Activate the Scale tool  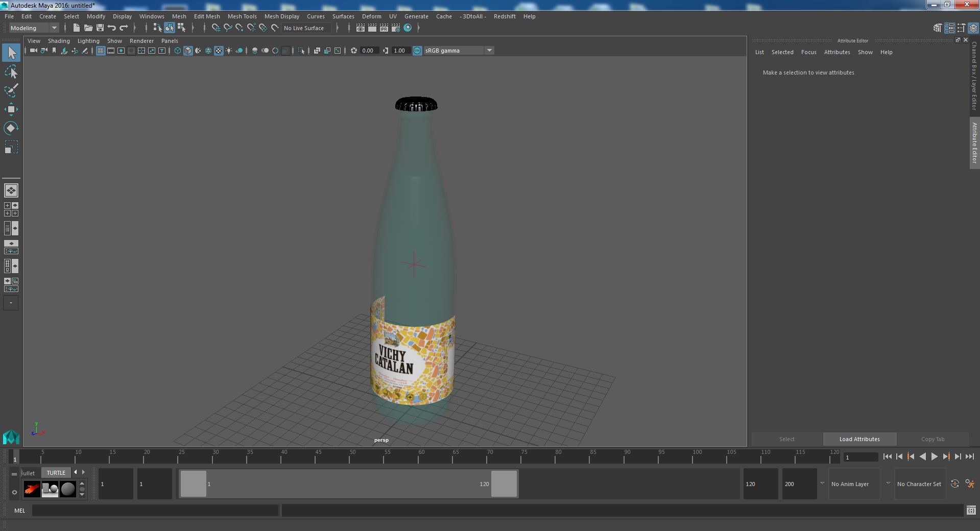pos(11,147)
